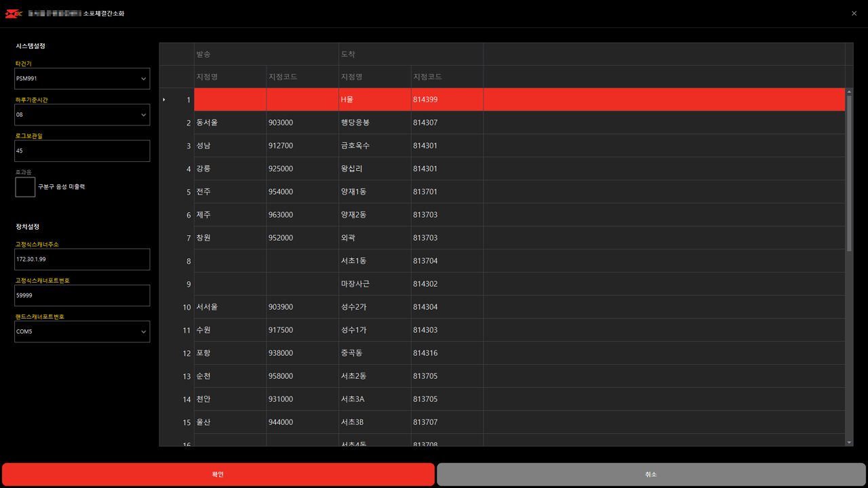Select the 행당응봉 cell
The image size is (868, 488).
375,123
